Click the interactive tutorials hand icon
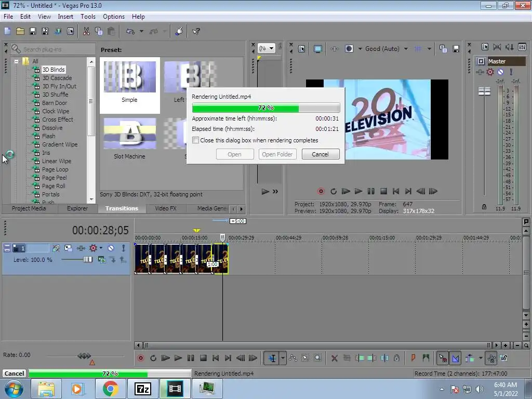Image resolution: width=532 pixels, height=399 pixels. click(179, 31)
